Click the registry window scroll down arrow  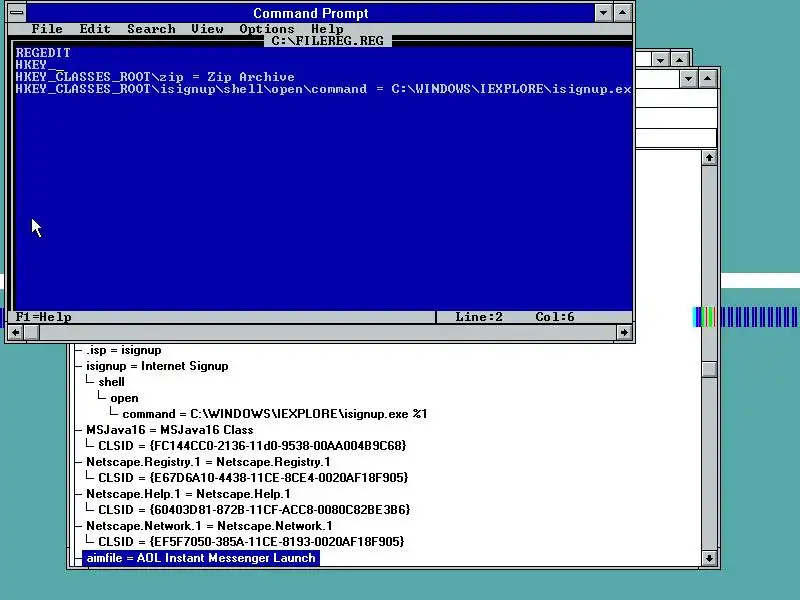point(709,558)
